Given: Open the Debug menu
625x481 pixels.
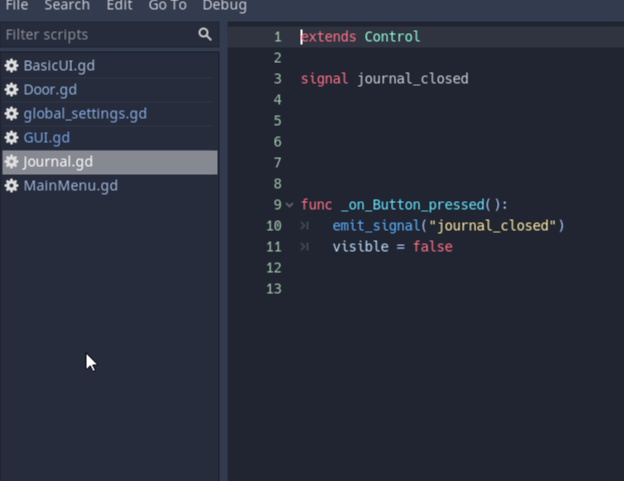Looking at the screenshot, I should [x=224, y=6].
